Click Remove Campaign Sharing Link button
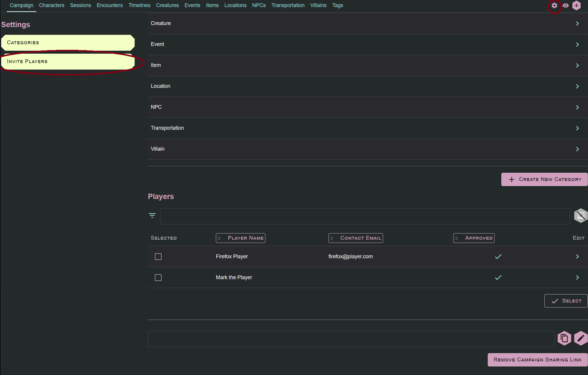This screenshot has width=588, height=375. pos(538,360)
